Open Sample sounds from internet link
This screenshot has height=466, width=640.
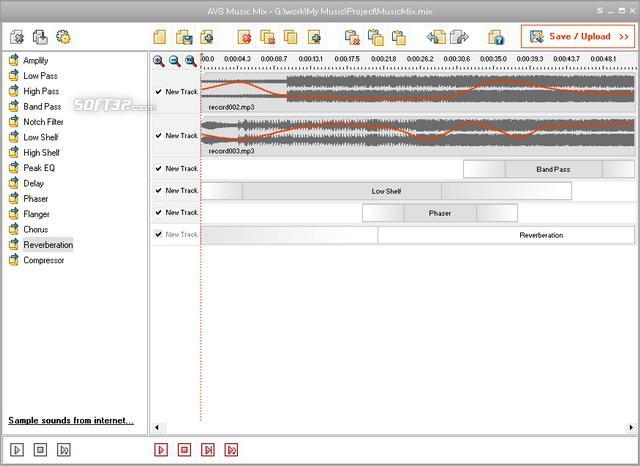(71, 420)
